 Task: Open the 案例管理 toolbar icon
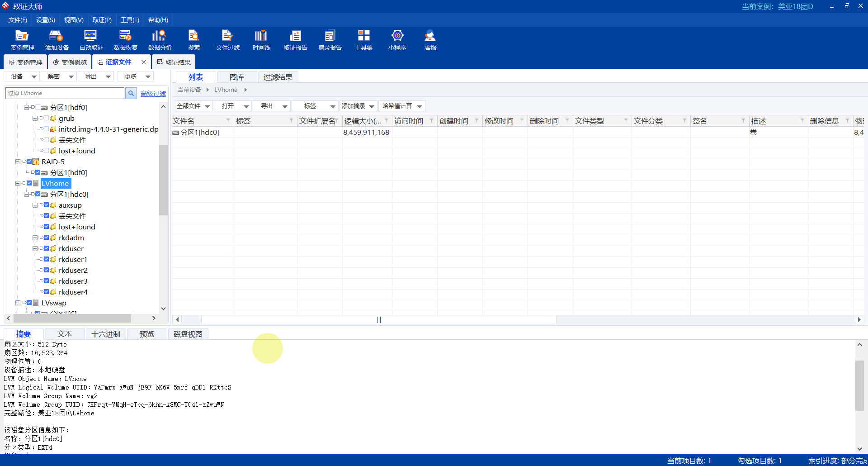click(22, 40)
